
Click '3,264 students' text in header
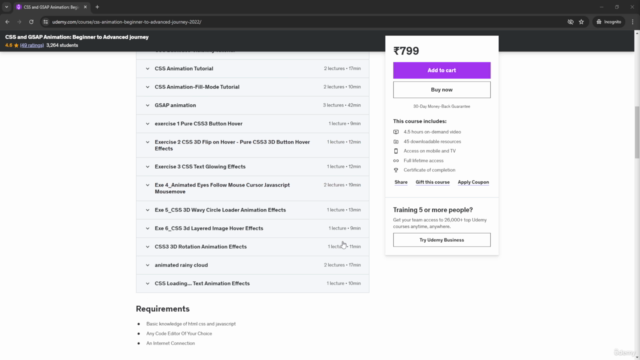click(x=62, y=45)
